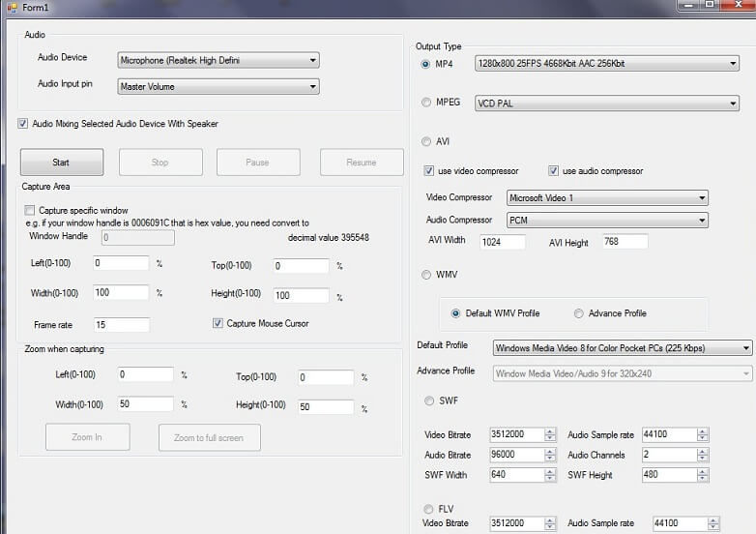Select the AVI output type radio button
The image size is (756, 534).
click(x=426, y=141)
